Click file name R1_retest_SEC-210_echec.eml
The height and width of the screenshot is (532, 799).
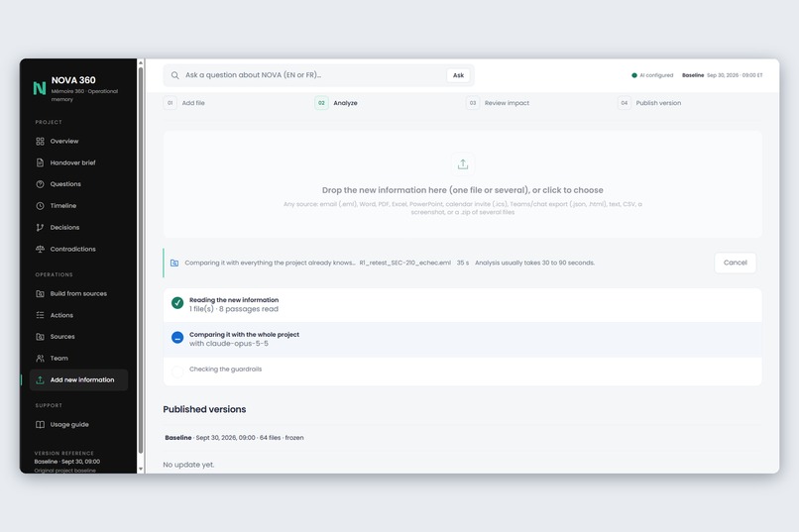405,263
